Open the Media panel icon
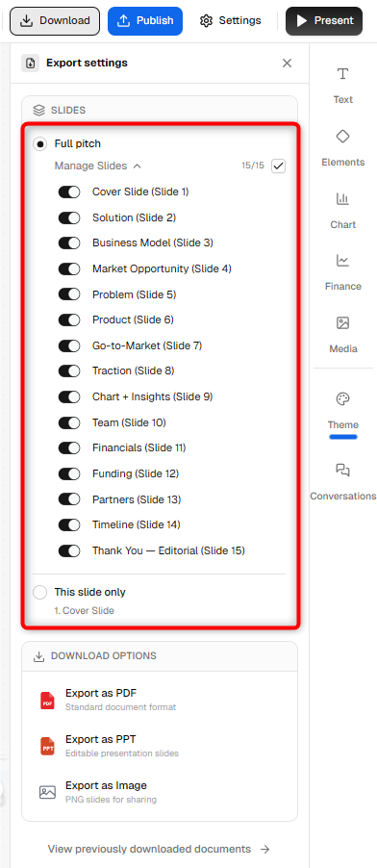Image resolution: width=377 pixels, height=868 pixels. [x=342, y=322]
